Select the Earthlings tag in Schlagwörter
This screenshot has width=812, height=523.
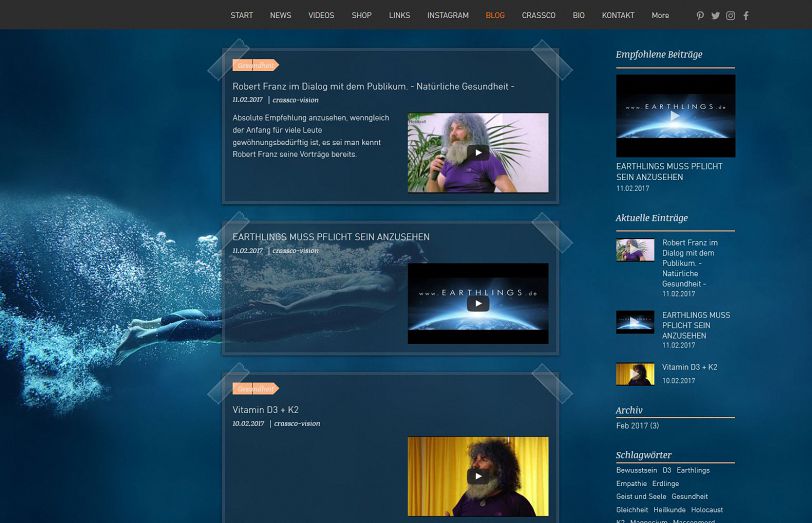693,470
